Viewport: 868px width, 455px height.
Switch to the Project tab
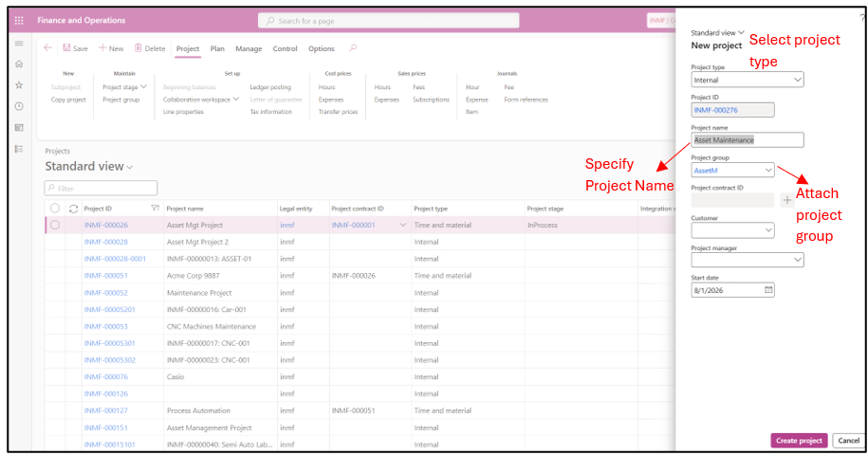pos(188,48)
